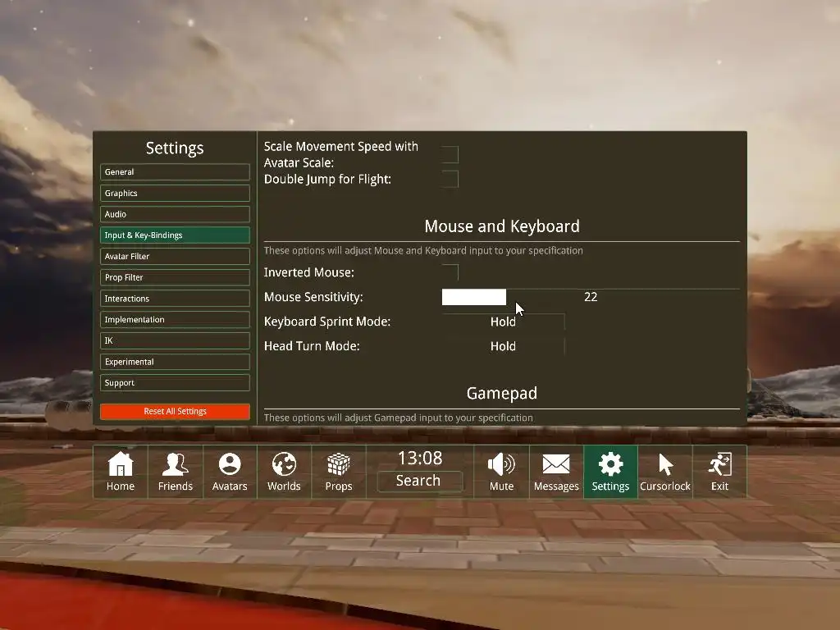Select Input & Key-Bindings category
The width and height of the screenshot is (840, 630).
(175, 235)
